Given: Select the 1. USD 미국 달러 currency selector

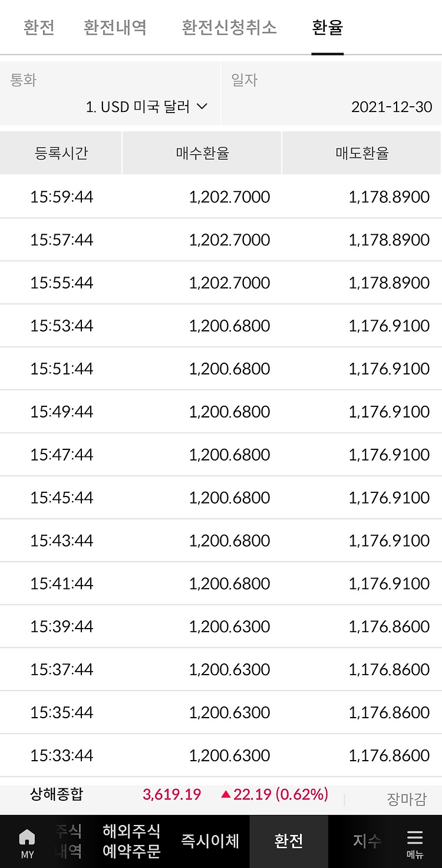Looking at the screenshot, I should click(x=110, y=93).
